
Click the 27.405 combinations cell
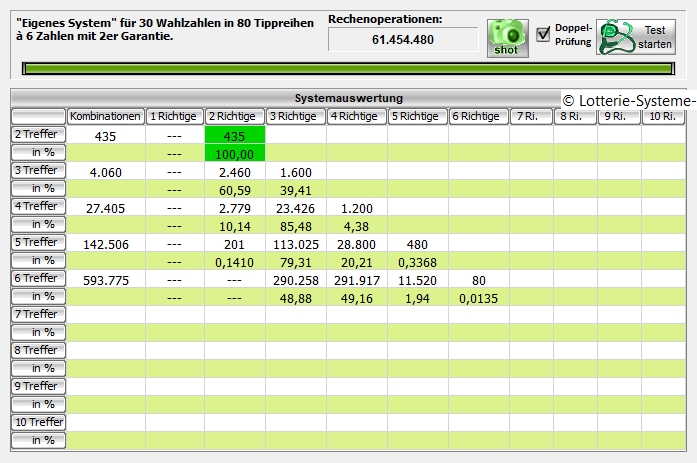105,208
